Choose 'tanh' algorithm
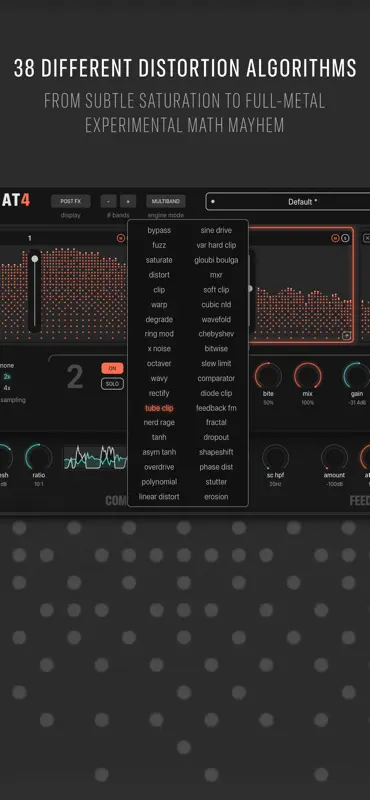The image size is (370, 800). click(159, 437)
